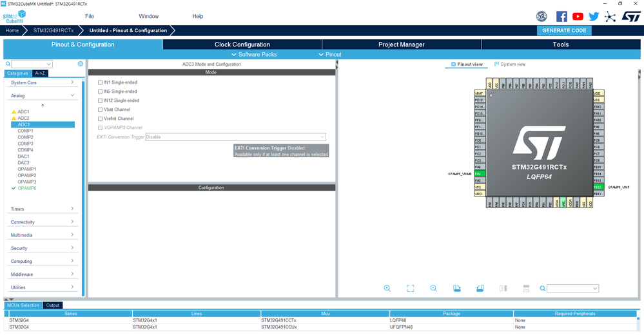Click the ST logo at top right

631,16
